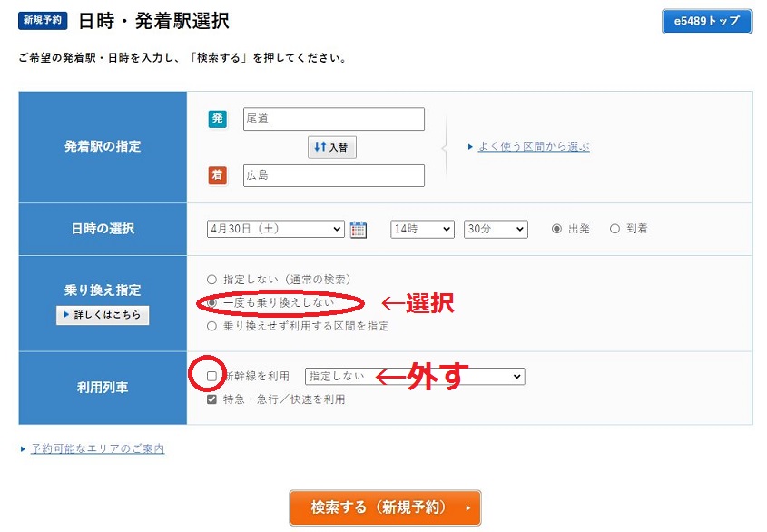This screenshot has width=767, height=532.
Task: Select 一度も乗り換えしない radio option
Action: pyautogui.click(x=211, y=303)
